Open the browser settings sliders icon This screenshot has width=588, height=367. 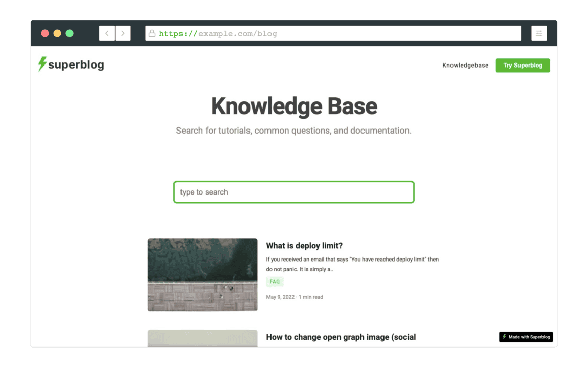coord(539,33)
